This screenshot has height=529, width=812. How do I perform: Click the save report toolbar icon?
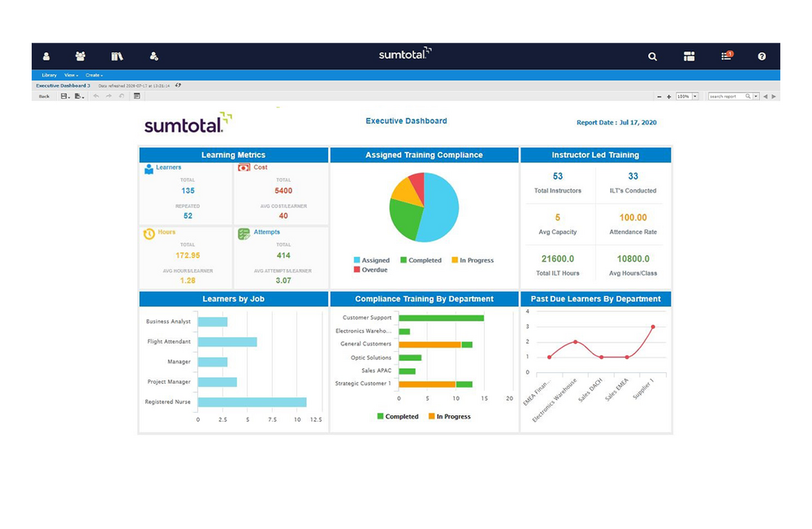(x=65, y=97)
